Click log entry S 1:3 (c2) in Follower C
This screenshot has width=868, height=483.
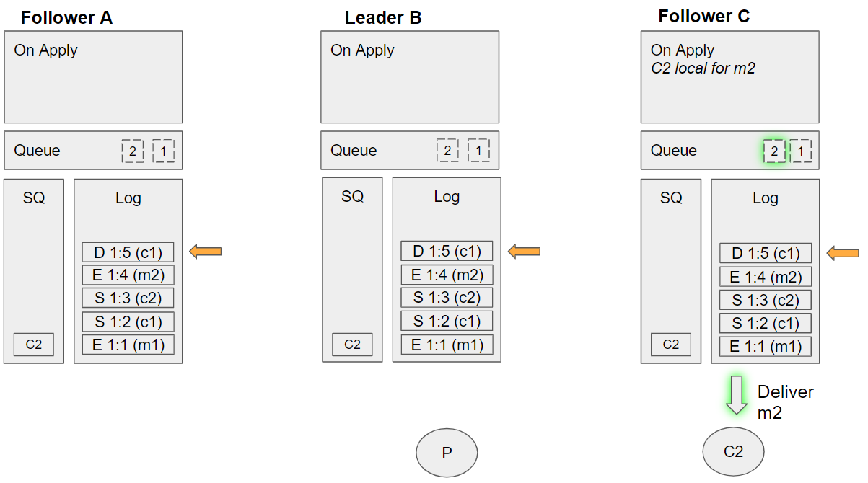[766, 301]
